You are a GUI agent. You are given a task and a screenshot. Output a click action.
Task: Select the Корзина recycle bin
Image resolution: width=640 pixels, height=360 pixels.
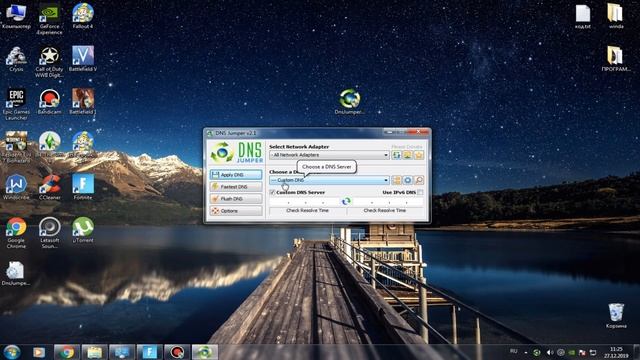pyautogui.click(x=616, y=316)
